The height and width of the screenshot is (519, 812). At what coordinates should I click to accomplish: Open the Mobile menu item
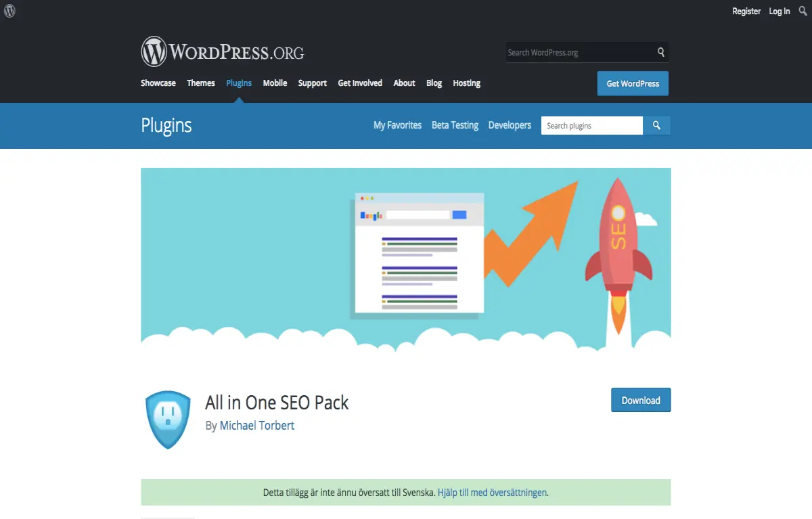(x=275, y=83)
